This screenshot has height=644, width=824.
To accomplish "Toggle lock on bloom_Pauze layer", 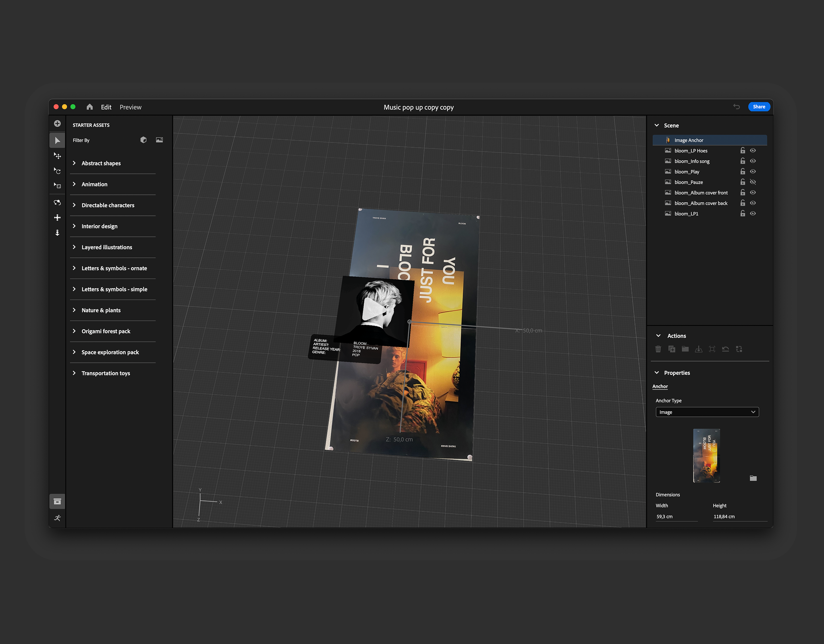I will [743, 182].
